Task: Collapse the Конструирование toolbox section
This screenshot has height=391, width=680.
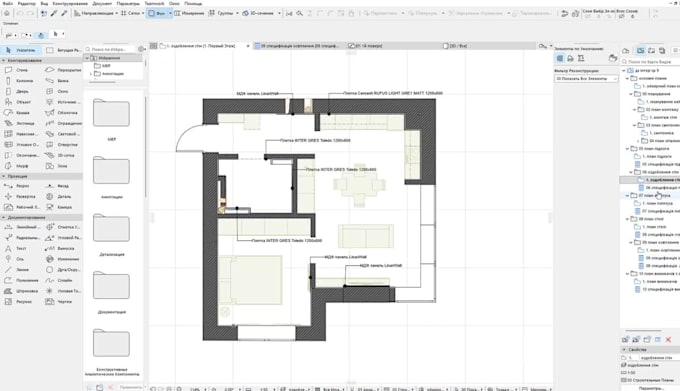Action: [3, 60]
